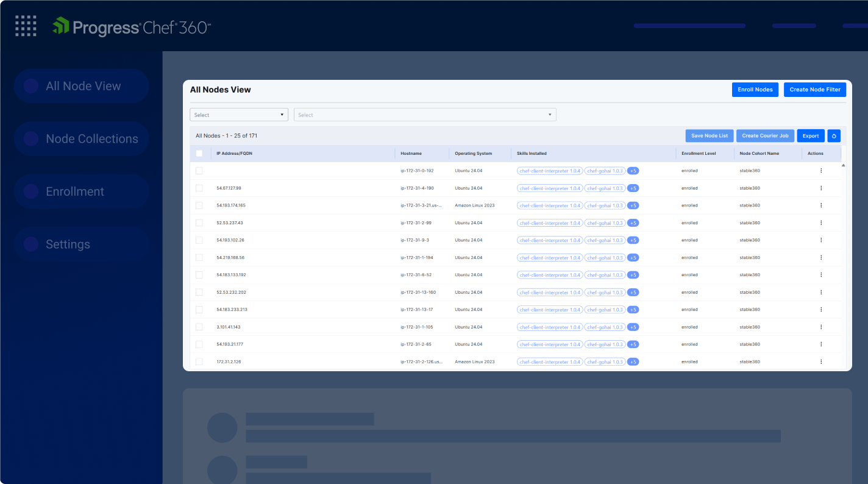Viewport: 868px width, 484px height.
Task: Open actions kebab menu for node 172.31.2.126
Action: tap(821, 361)
